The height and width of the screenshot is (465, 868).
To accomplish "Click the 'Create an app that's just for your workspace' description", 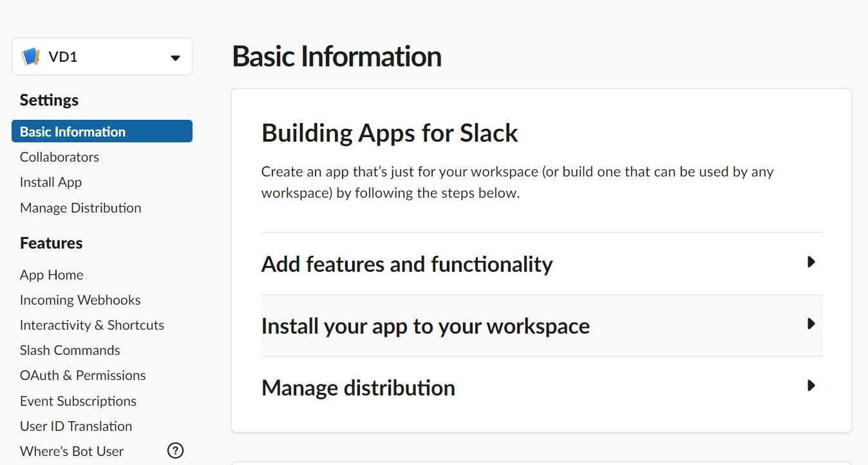I will [517, 182].
